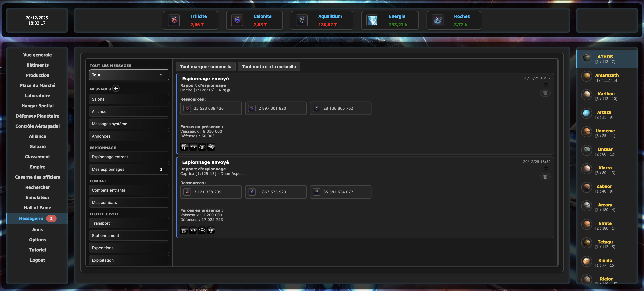
Task: Click Tout marquer comme lu button
Action: pos(205,67)
